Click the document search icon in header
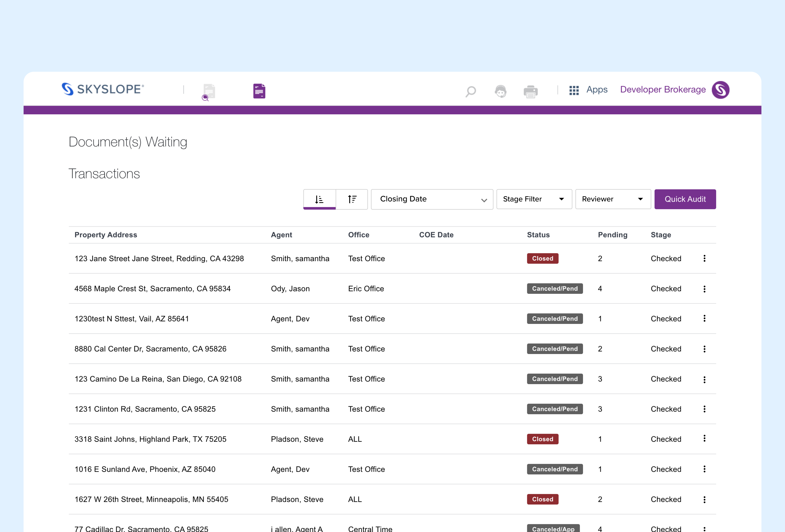This screenshot has height=532, width=785. pyautogui.click(x=209, y=91)
